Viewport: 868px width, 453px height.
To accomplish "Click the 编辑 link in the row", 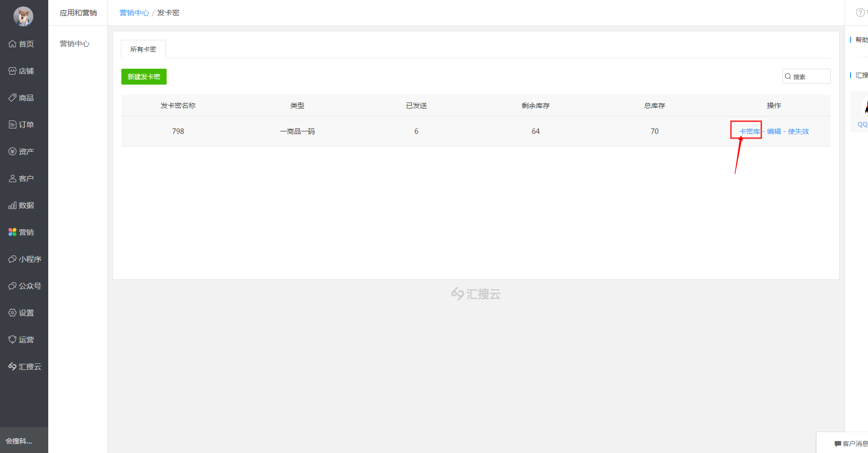I will (773, 131).
